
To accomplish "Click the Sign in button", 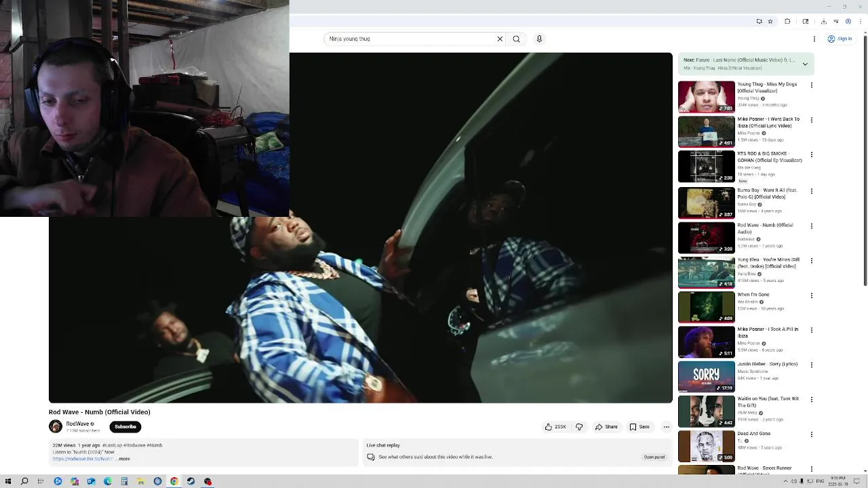I will (840, 39).
